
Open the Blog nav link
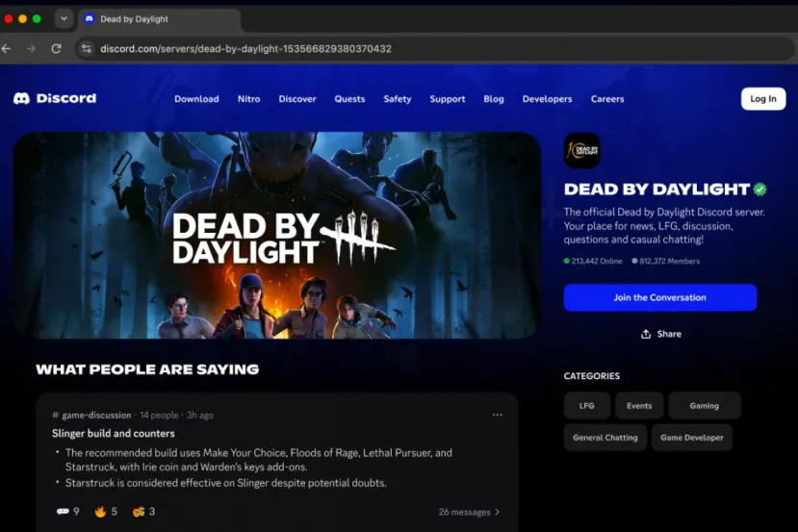coord(494,99)
